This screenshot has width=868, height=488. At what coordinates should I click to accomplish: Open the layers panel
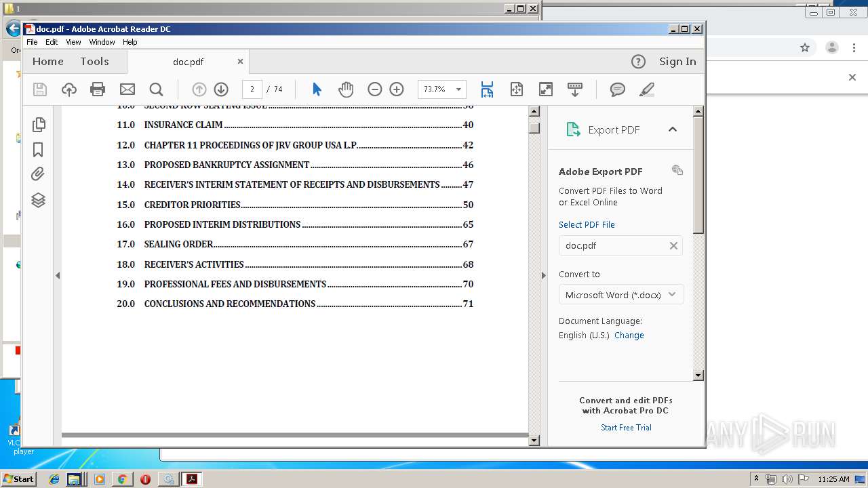[x=39, y=200]
